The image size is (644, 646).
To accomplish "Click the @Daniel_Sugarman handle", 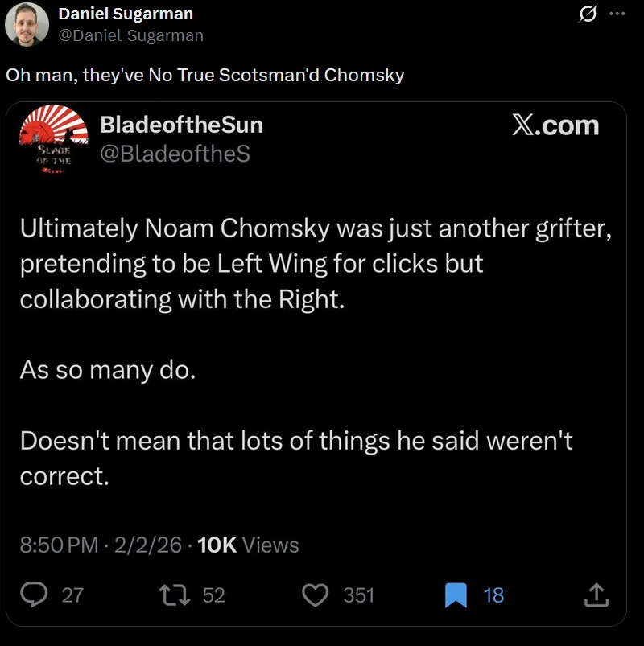I will pyautogui.click(x=130, y=35).
